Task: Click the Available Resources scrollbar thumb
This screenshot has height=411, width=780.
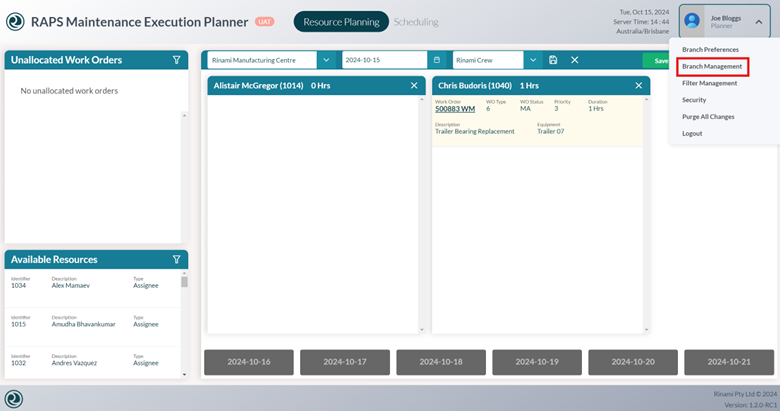Action: coord(184,282)
